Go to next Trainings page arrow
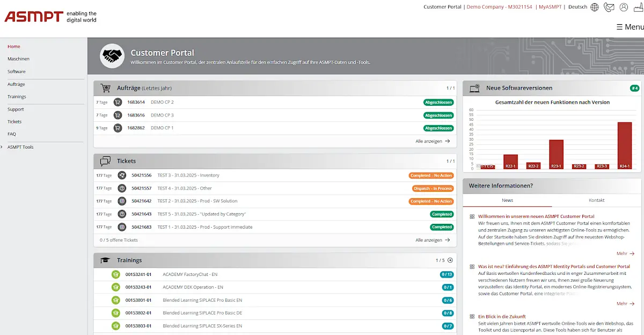 pyautogui.click(x=450, y=260)
